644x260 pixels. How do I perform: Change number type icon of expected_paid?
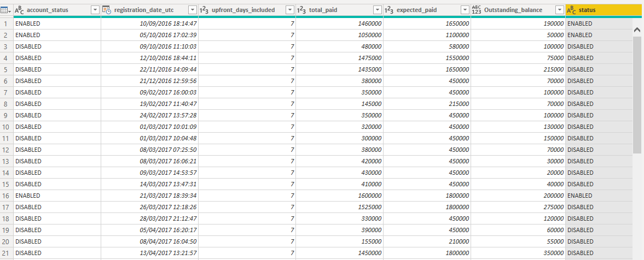[x=388, y=10]
